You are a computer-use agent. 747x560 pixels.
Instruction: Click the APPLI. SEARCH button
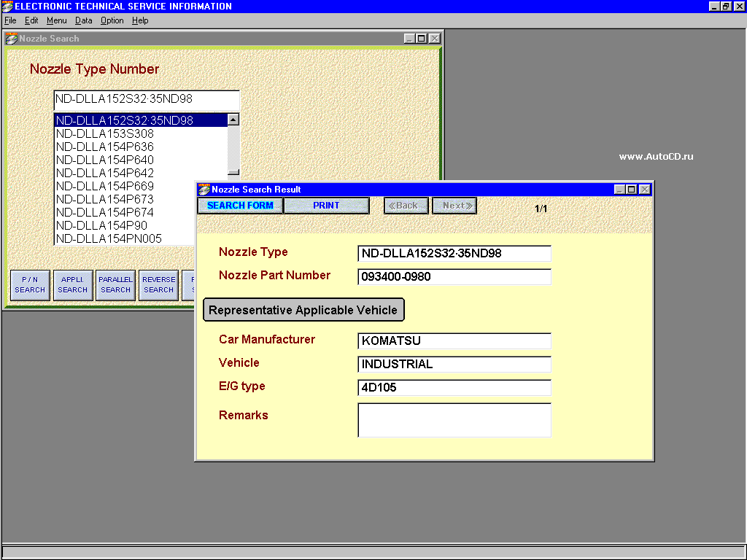(73, 285)
